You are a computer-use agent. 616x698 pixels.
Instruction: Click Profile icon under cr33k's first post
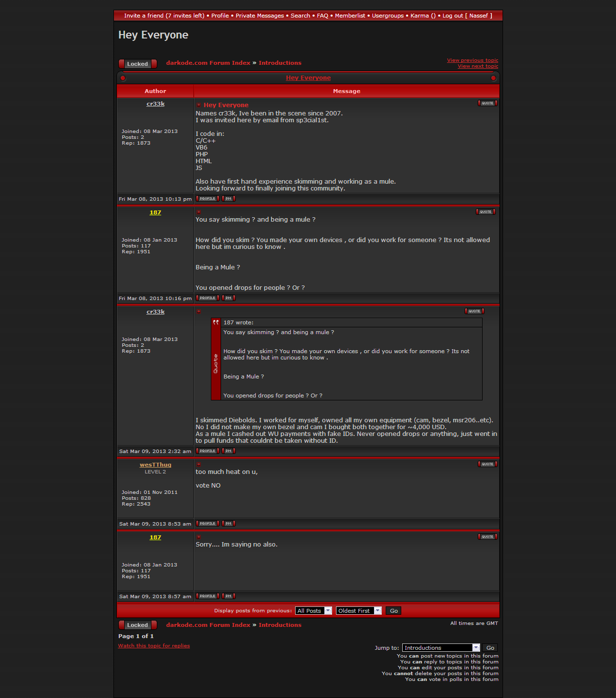coord(207,199)
